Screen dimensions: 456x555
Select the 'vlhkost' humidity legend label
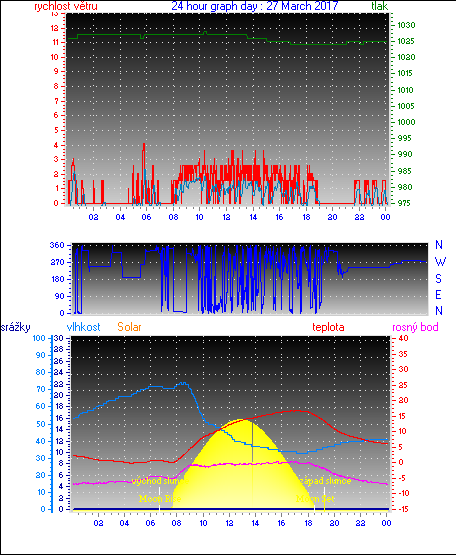[x=84, y=327]
